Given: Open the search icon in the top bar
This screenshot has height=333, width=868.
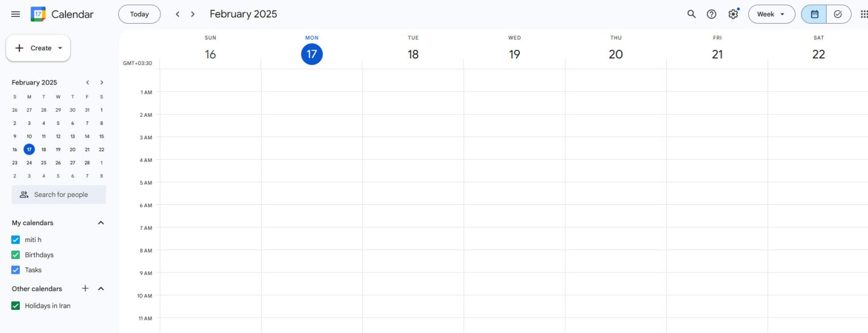Looking at the screenshot, I should click(x=691, y=14).
